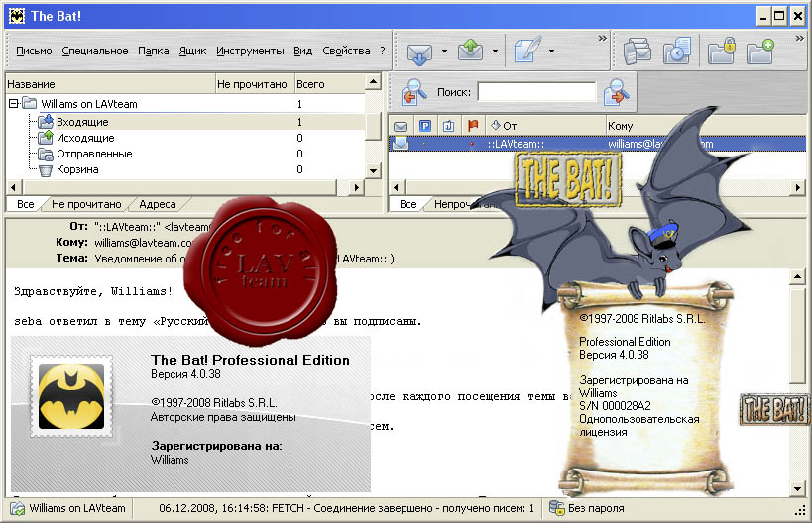Select the Входящие folder
This screenshot has width=812, height=523.
coord(82,122)
